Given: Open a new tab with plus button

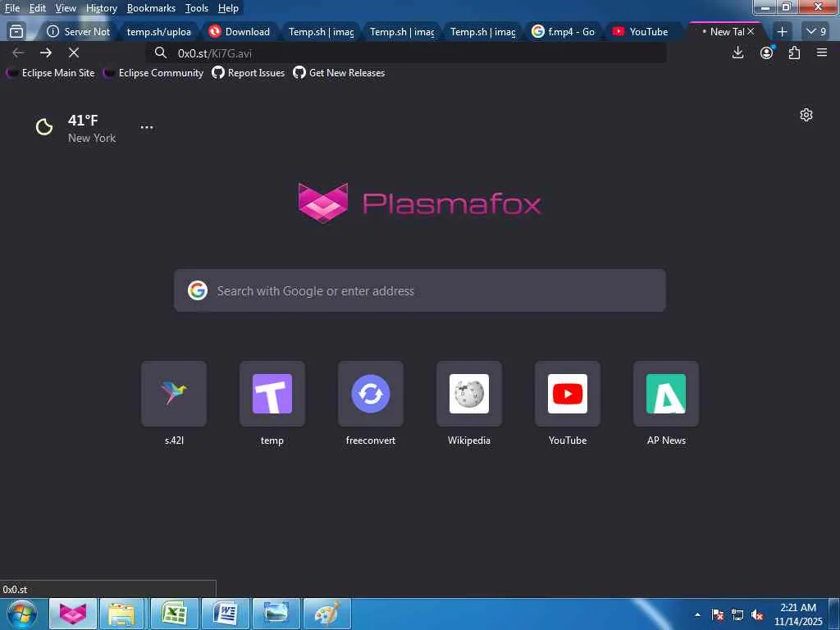Looking at the screenshot, I should coord(782,32).
